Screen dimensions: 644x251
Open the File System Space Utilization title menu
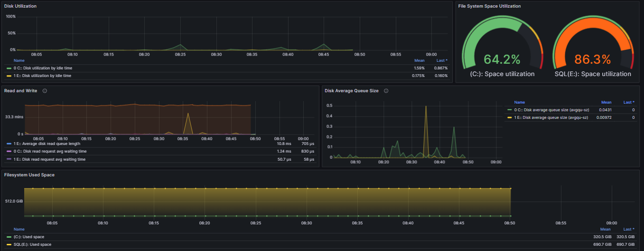pos(489,6)
